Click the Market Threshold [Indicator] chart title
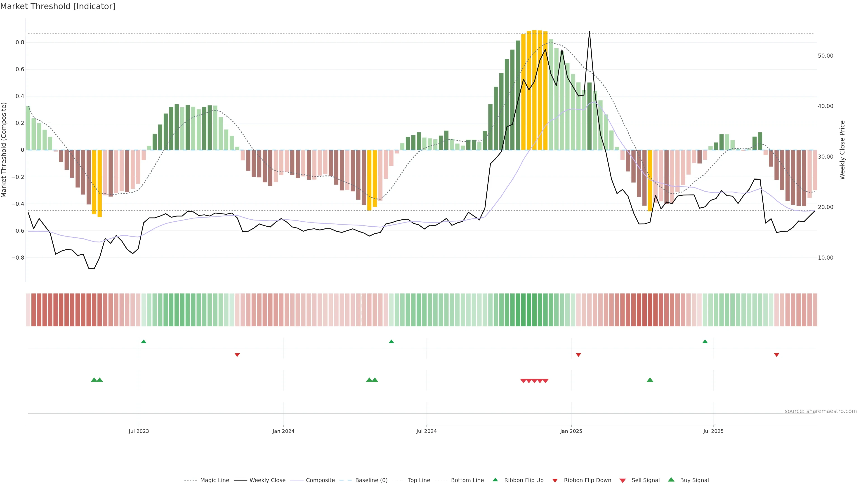This screenshot has width=868, height=488. tap(58, 6)
